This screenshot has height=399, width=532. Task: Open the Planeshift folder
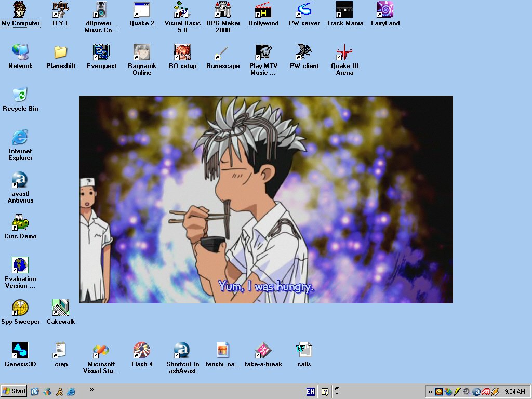point(61,53)
